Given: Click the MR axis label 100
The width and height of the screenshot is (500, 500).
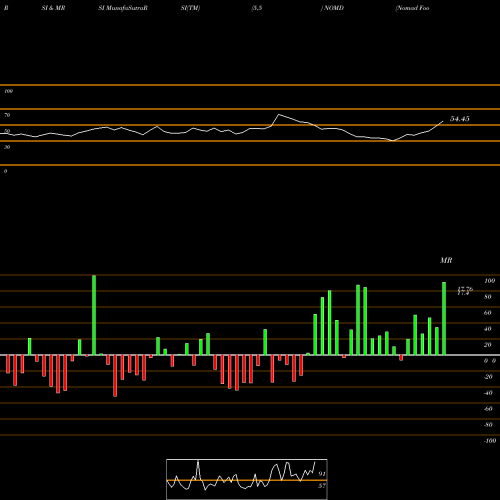Looking at the screenshot, I should tap(489, 281).
